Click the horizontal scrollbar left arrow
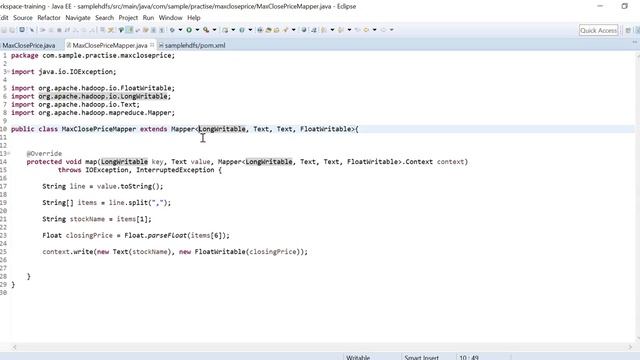640x360 pixels. click(14, 347)
